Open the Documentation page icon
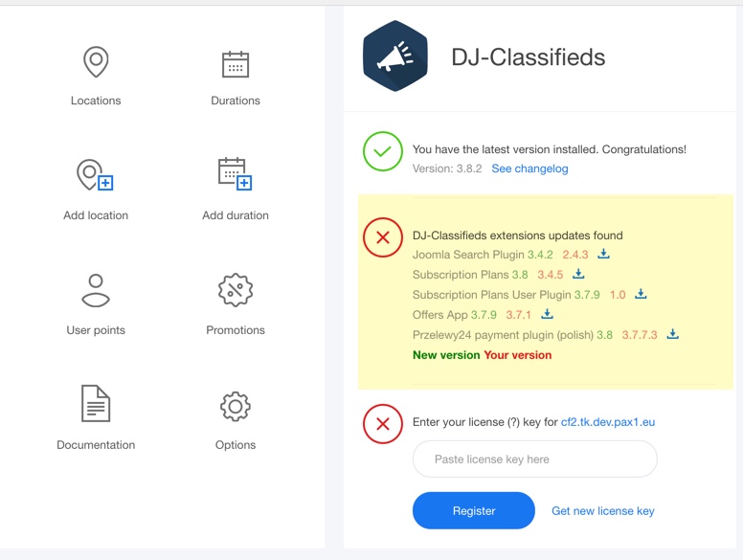 (96, 403)
